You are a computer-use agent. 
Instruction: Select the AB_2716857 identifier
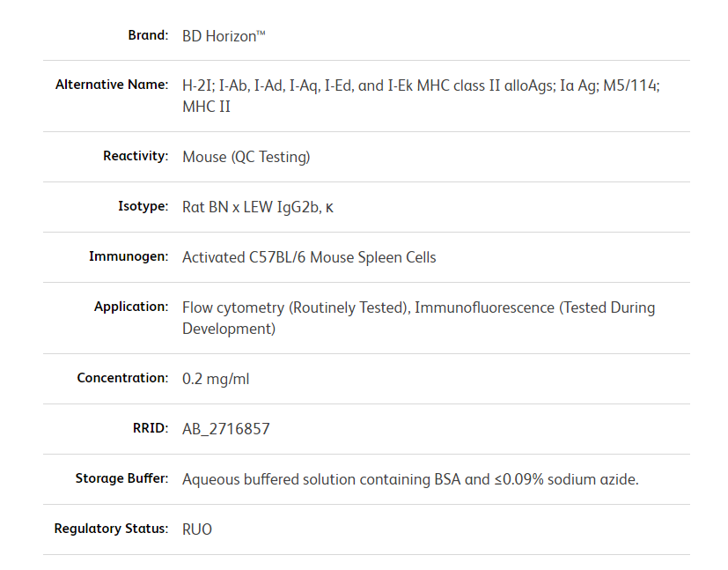[225, 429]
